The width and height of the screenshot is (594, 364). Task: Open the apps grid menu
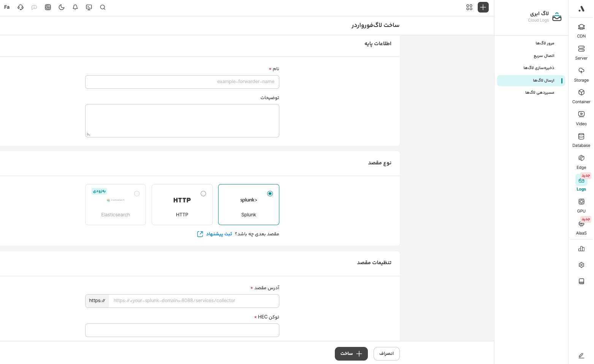[469, 7]
